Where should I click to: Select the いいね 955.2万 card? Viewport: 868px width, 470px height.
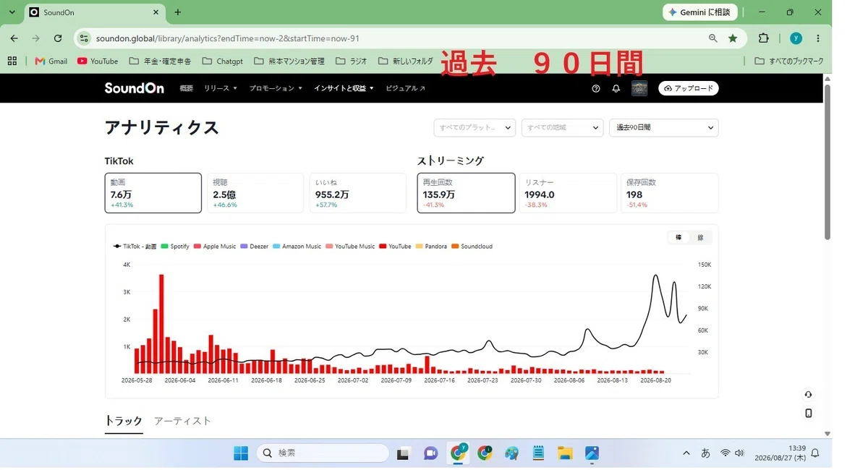coord(357,193)
